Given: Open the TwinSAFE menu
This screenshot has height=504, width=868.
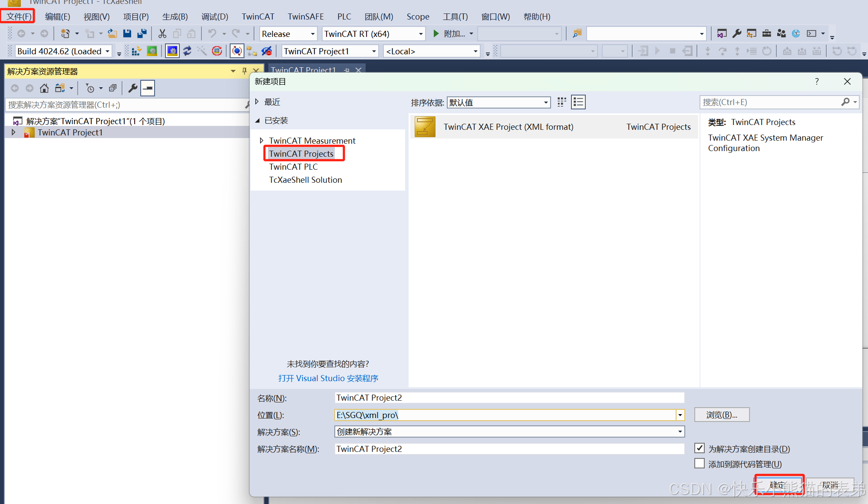Looking at the screenshot, I should (305, 16).
